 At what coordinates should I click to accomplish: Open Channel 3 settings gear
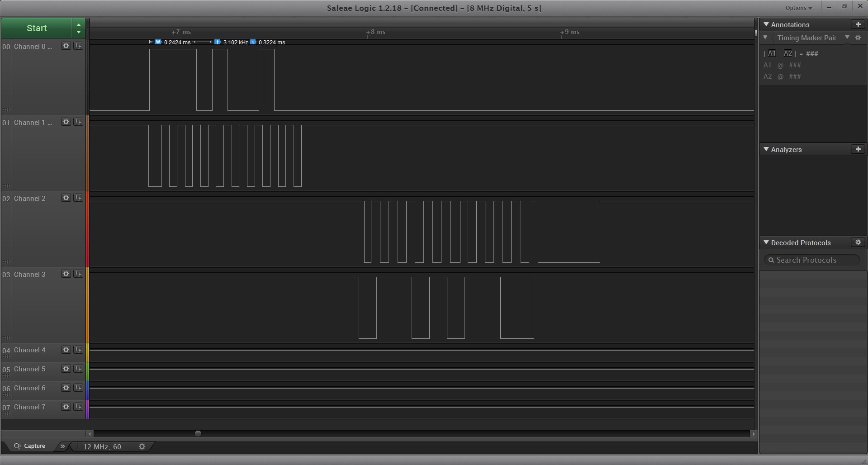pyautogui.click(x=66, y=274)
